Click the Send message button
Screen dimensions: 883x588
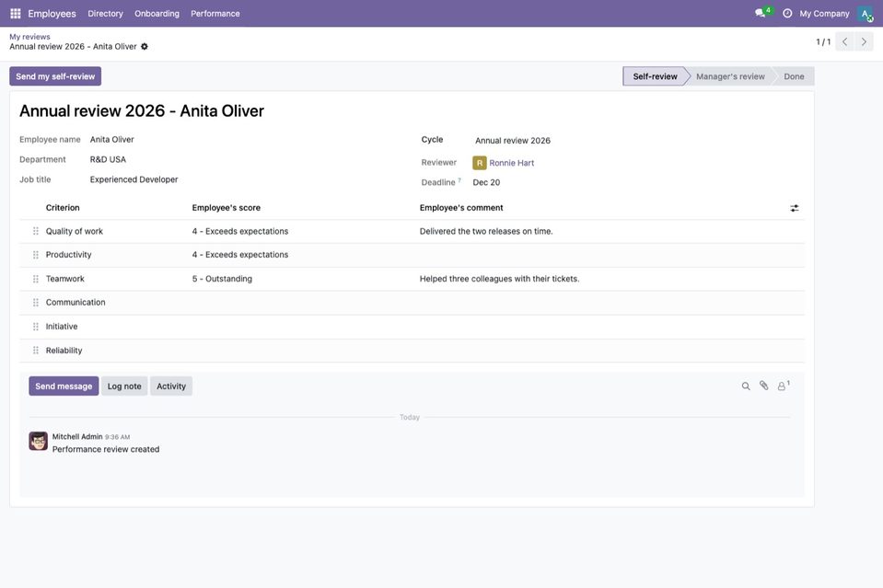click(64, 386)
